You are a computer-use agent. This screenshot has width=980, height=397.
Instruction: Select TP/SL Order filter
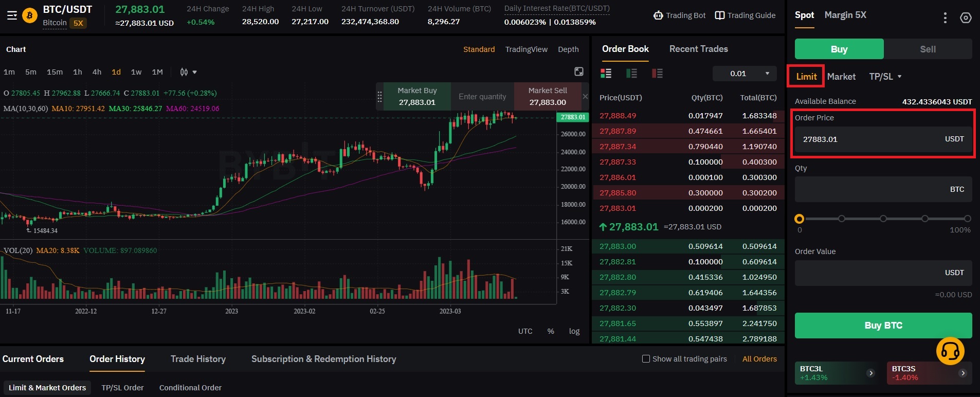pos(122,388)
